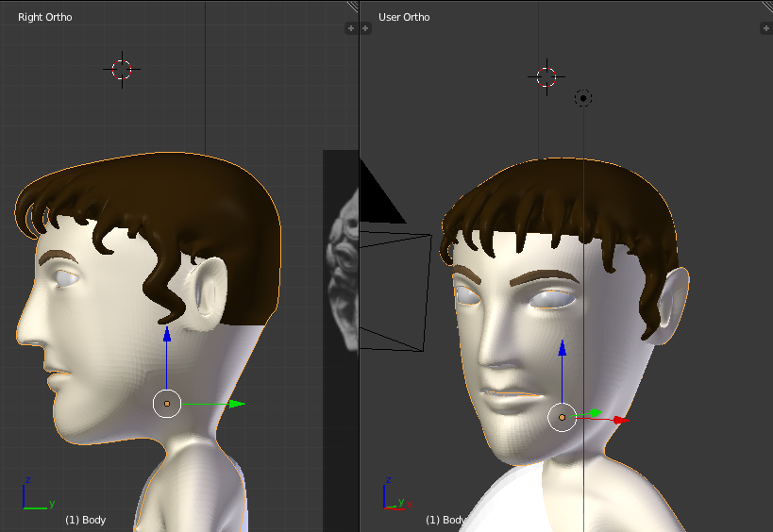Select green Y-axis arrow in Right Ortho view

235,404
